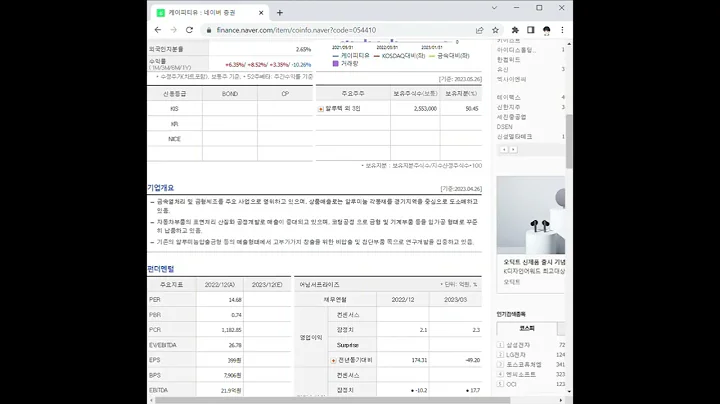This screenshot has width=720, height=404.
Task: Click the purple 거래량 legend swatch
Action: tap(336, 64)
